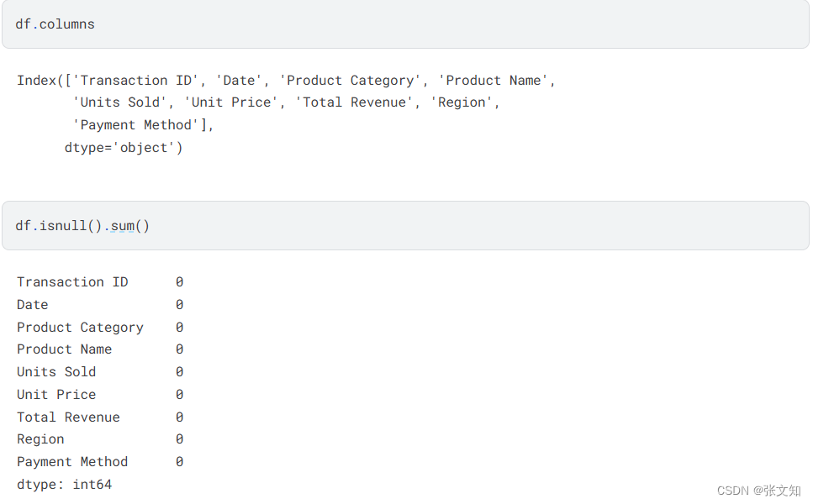
Task: Click the zero count beside Region
Action: pyautogui.click(x=179, y=438)
